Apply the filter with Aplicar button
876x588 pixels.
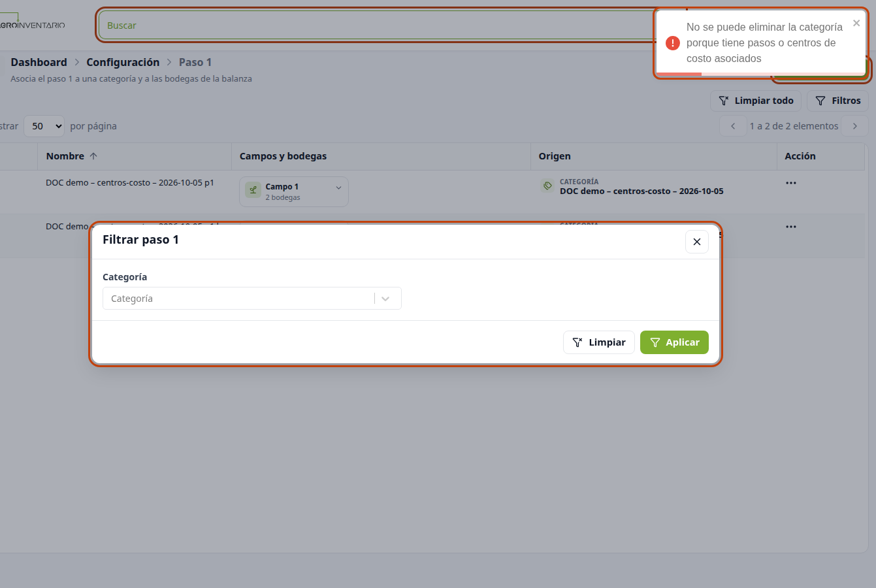click(674, 342)
